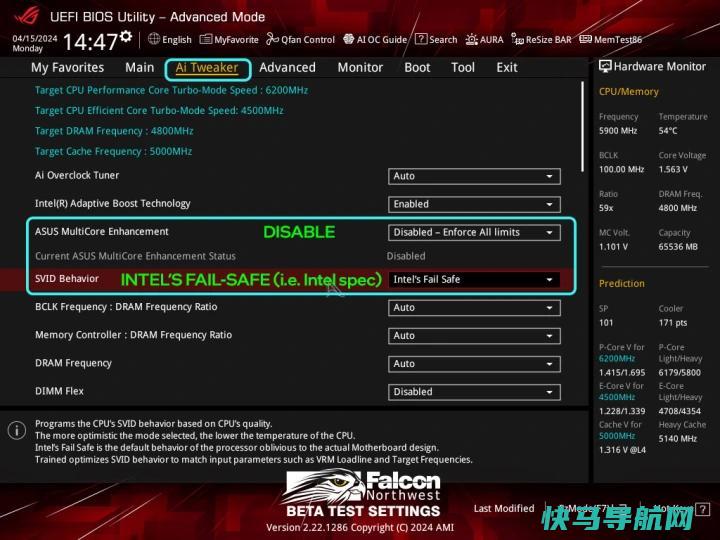Go to the Exit tab

pyautogui.click(x=507, y=68)
